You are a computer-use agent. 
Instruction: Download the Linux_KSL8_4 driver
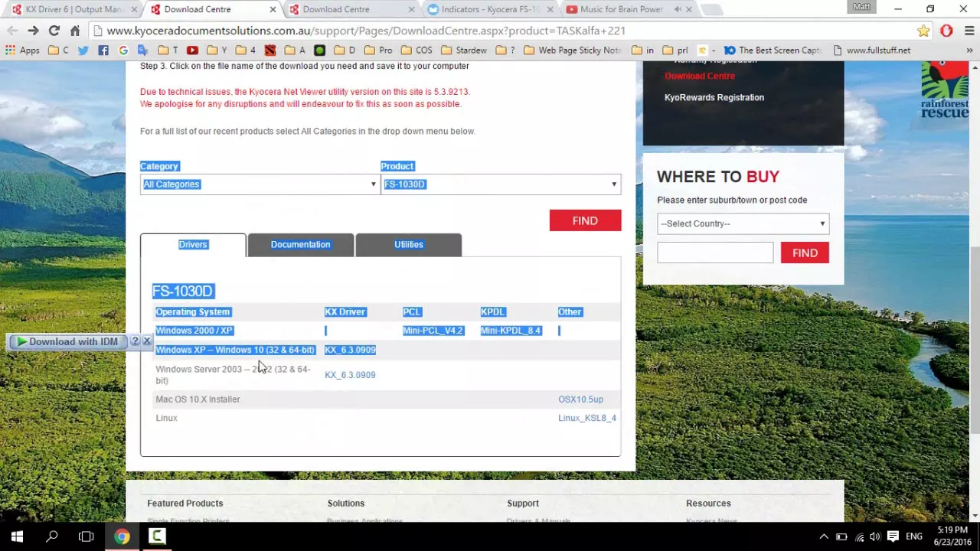(587, 418)
